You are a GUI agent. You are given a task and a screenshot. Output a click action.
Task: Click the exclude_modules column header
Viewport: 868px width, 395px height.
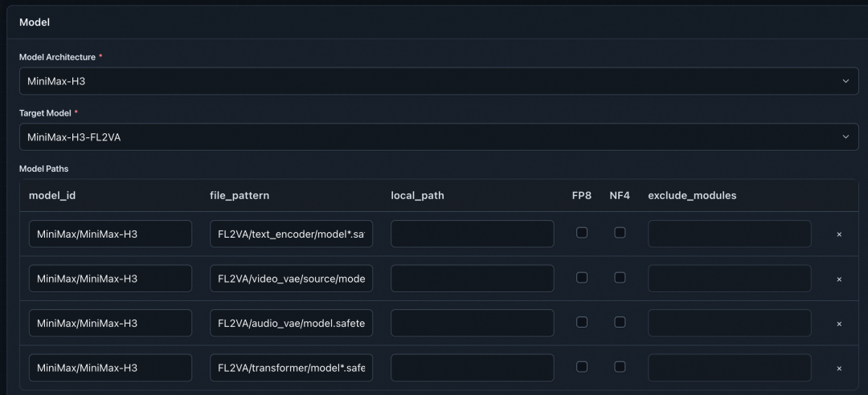pyautogui.click(x=692, y=195)
